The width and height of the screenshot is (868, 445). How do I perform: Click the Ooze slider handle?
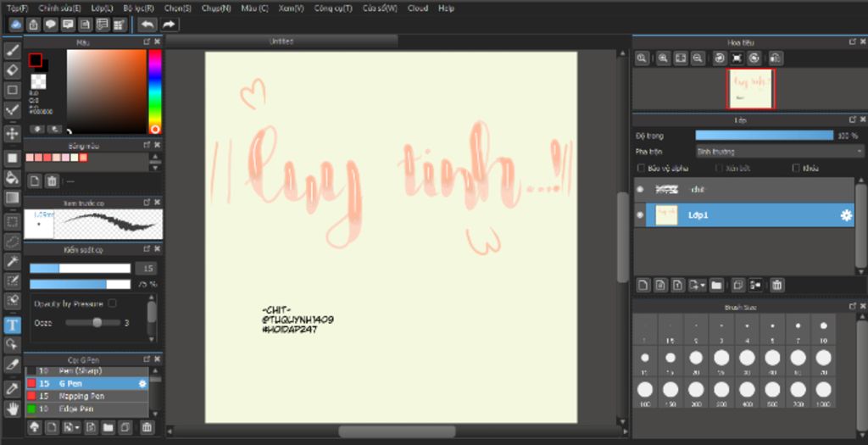tap(97, 323)
